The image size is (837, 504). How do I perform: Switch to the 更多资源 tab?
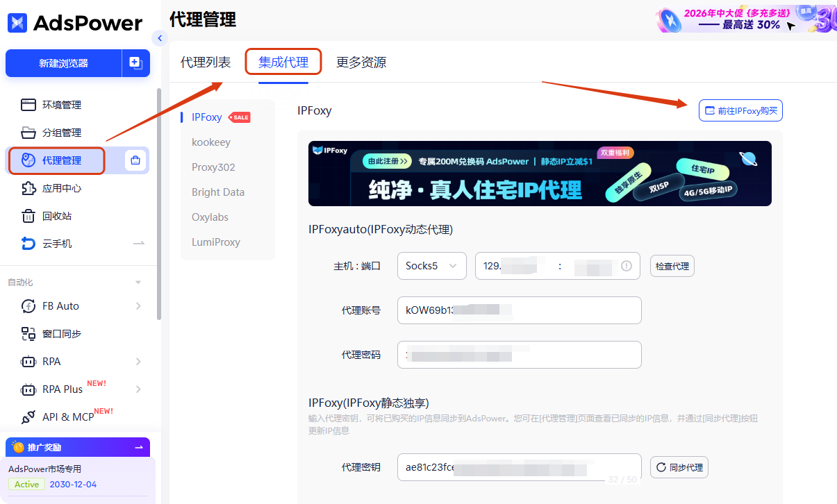coord(361,62)
